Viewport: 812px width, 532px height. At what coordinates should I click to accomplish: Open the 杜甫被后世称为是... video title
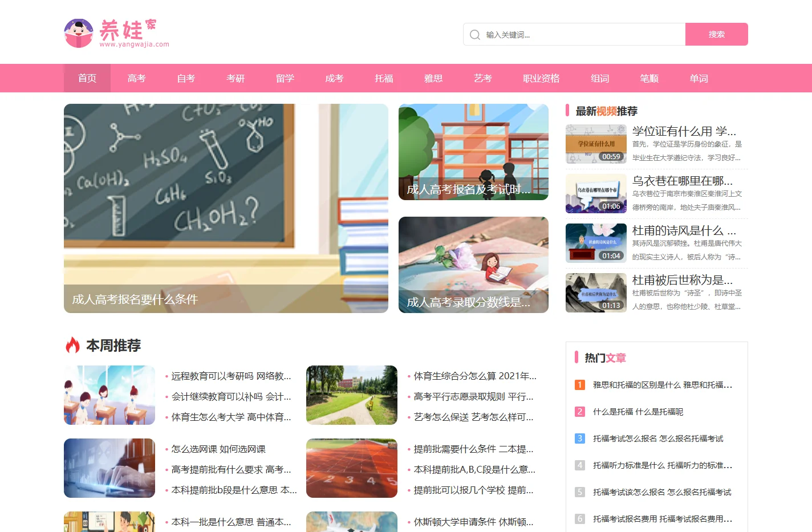[683, 280]
